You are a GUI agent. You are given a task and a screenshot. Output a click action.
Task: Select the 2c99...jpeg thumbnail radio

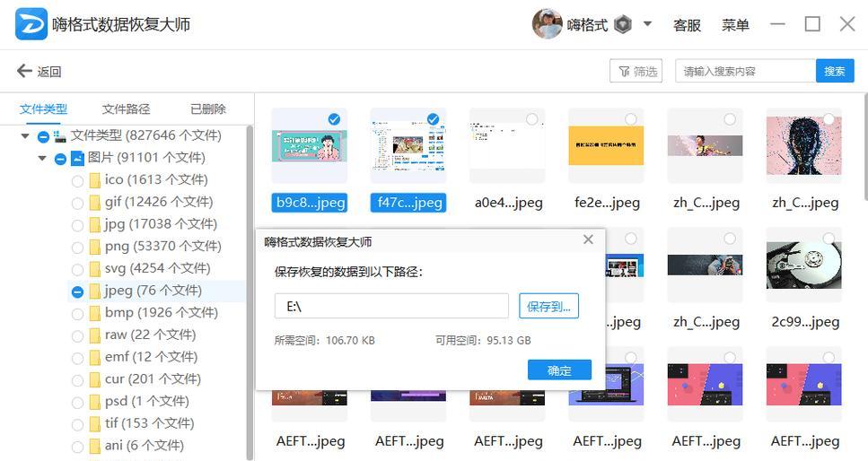pyautogui.click(x=829, y=239)
